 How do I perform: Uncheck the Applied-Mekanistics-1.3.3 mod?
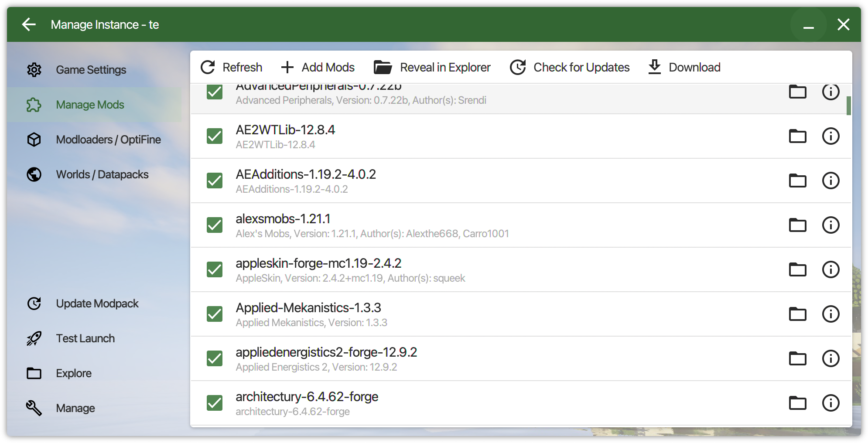tap(214, 314)
